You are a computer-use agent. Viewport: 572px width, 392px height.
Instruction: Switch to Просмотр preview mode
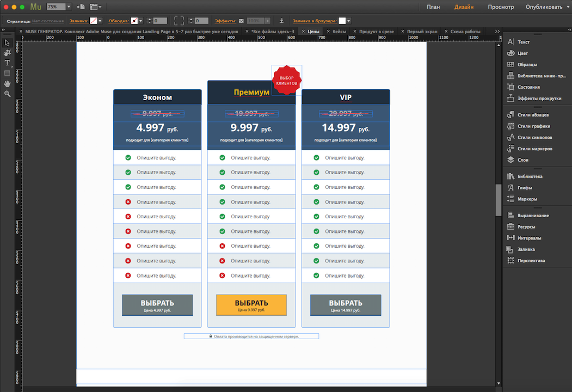(x=500, y=7)
